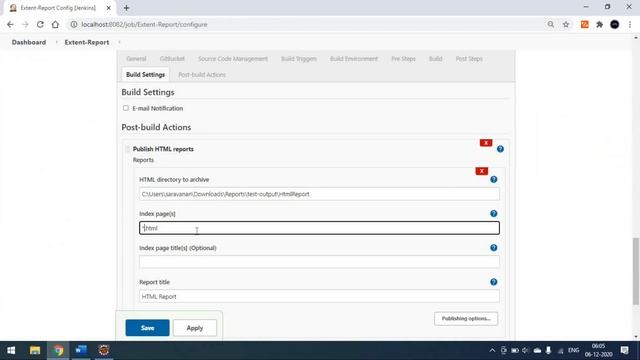Open the Chrome three-dot menu
Image resolution: width=640 pixels, height=360 pixels.
click(x=630, y=24)
